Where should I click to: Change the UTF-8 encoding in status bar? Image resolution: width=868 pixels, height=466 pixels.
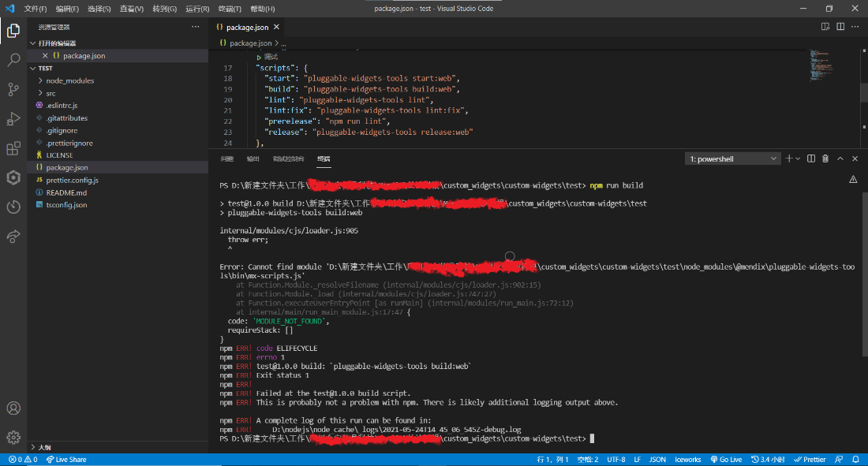tap(616, 460)
